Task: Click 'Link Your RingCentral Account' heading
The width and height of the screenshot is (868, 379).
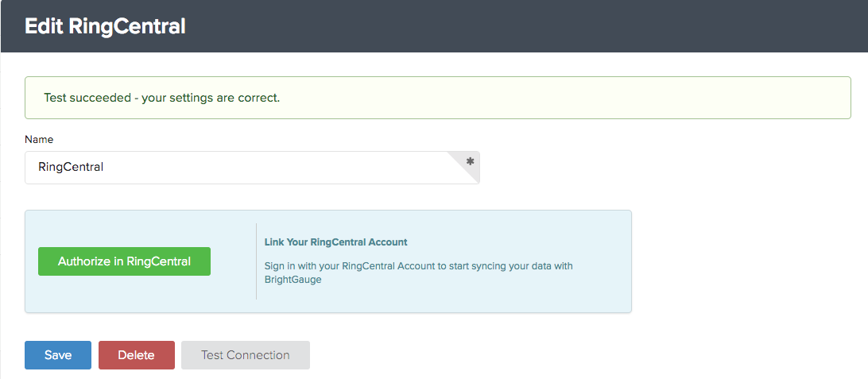Action: pyautogui.click(x=335, y=242)
